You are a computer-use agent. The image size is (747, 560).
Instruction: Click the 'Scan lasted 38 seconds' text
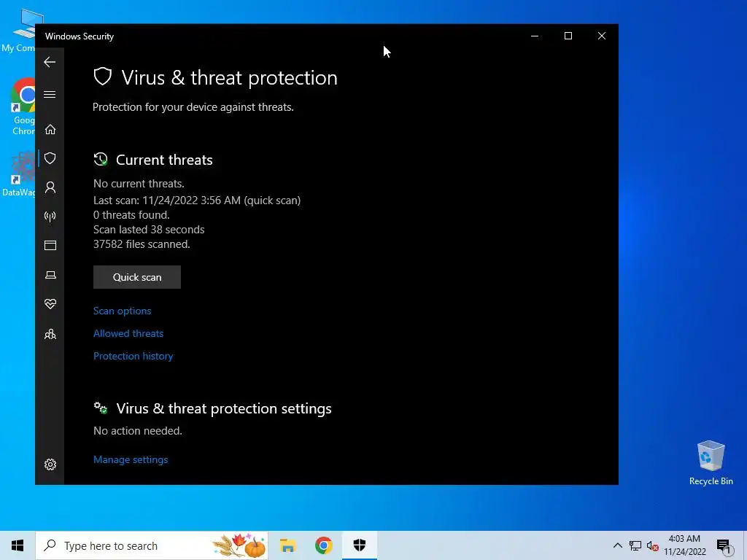149,230
